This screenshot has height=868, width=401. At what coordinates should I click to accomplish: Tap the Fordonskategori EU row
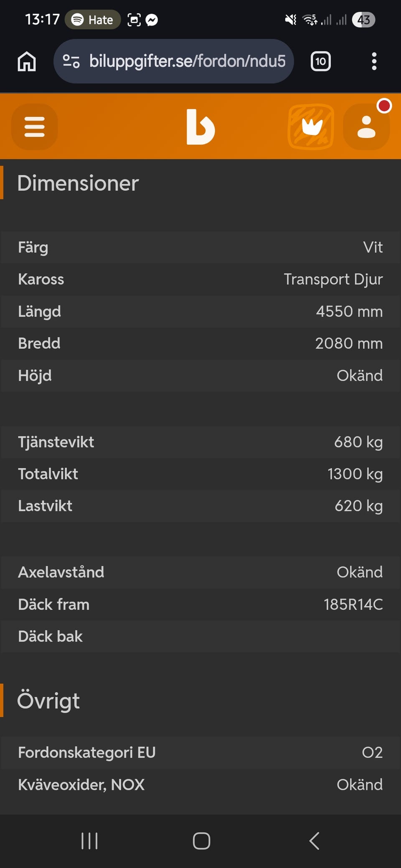point(200,752)
